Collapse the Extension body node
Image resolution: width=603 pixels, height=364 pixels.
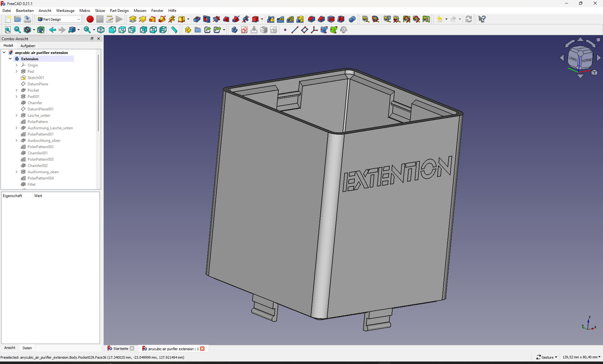[x=10, y=59]
